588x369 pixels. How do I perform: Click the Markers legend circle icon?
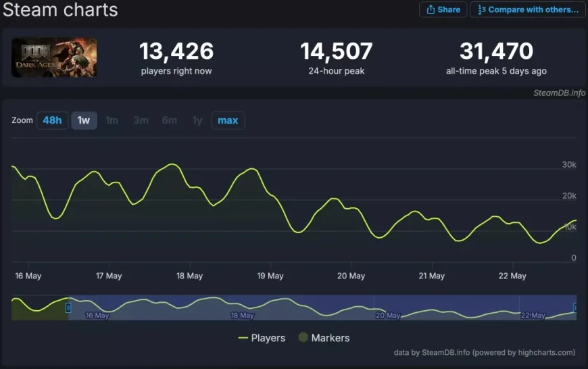[303, 338]
